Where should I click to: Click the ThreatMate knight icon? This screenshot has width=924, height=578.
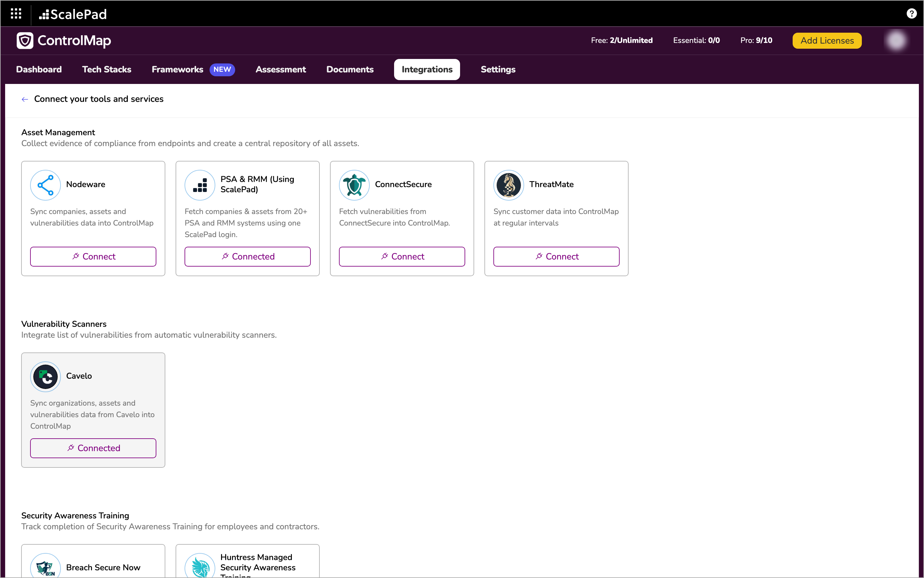coord(509,185)
